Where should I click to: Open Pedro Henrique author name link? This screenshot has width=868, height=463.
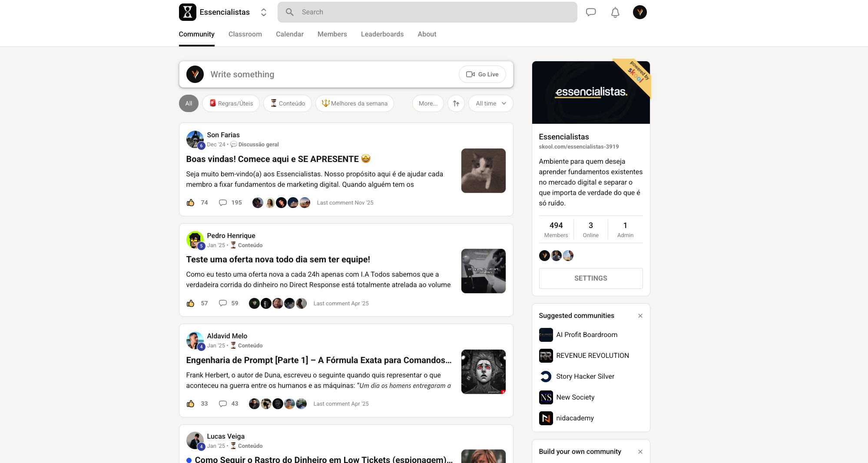(x=231, y=236)
